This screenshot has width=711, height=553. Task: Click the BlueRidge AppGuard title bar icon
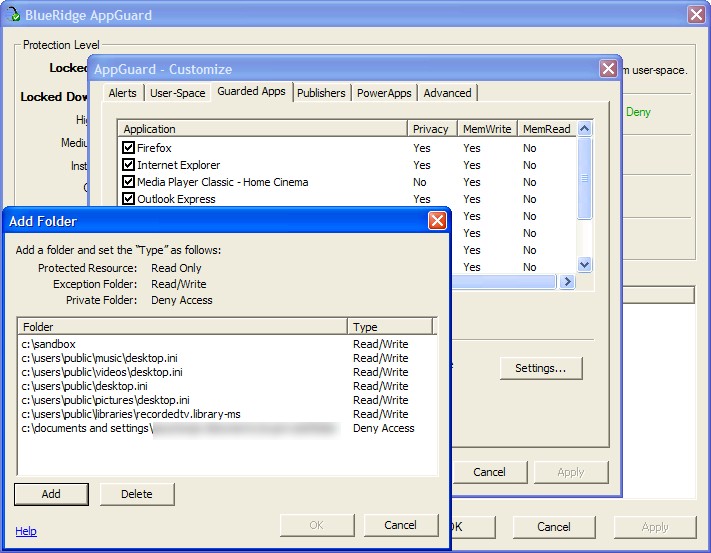pyautogui.click(x=13, y=14)
